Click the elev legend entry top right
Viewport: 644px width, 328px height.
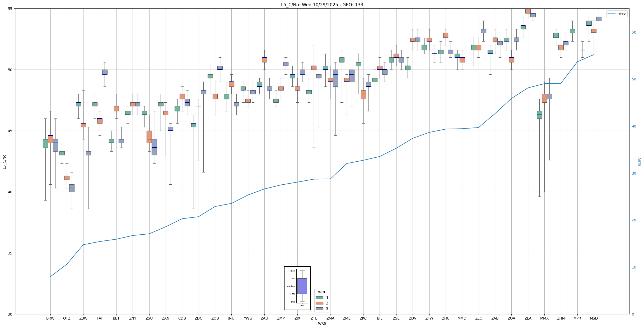617,13
